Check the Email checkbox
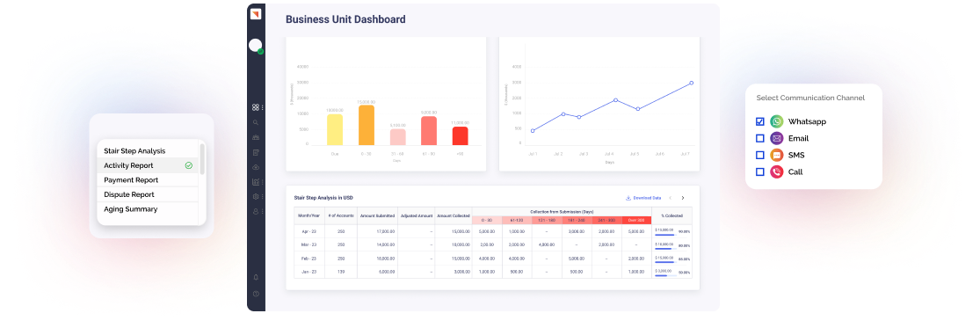This screenshot has height=328, width=980. pos(760,138)
